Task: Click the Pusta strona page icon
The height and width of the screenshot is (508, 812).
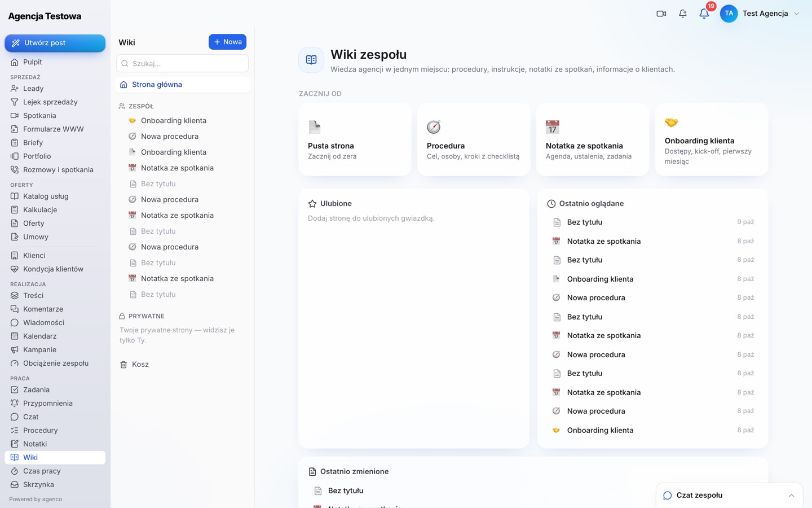Action: click(x=315, y=127)
